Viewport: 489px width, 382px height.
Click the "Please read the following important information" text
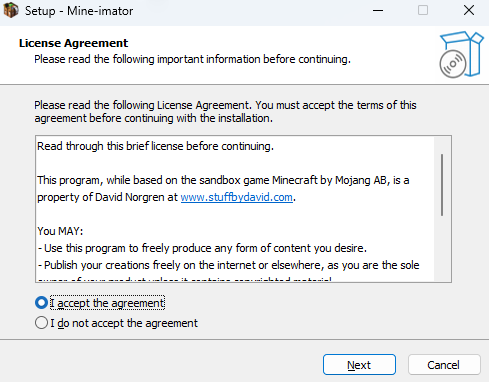(x=192, y=59)
